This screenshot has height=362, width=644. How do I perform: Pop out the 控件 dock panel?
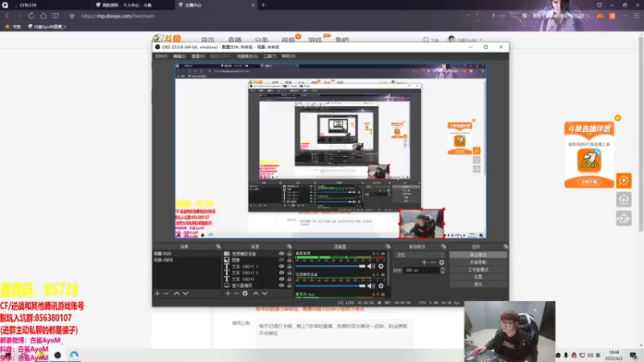(x=506, y=247)
